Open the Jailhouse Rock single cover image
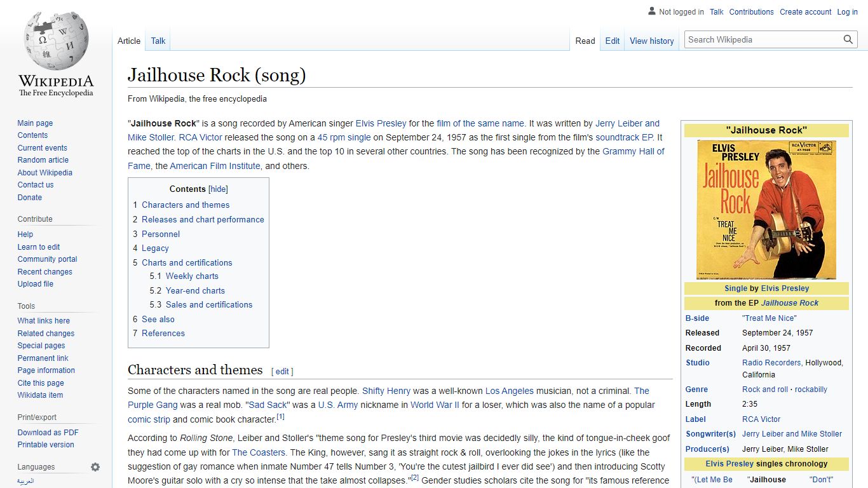 pos(766,210)
